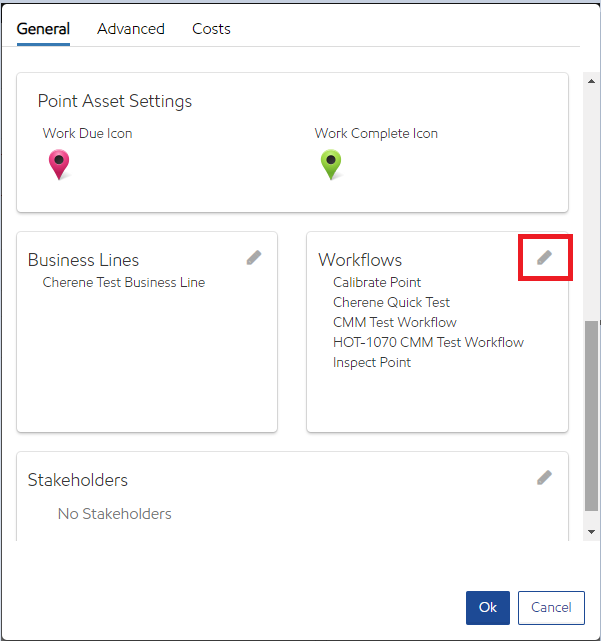This screenshot has width=601, height=641.
Task: Switch to the General tab
Action: 43,29
